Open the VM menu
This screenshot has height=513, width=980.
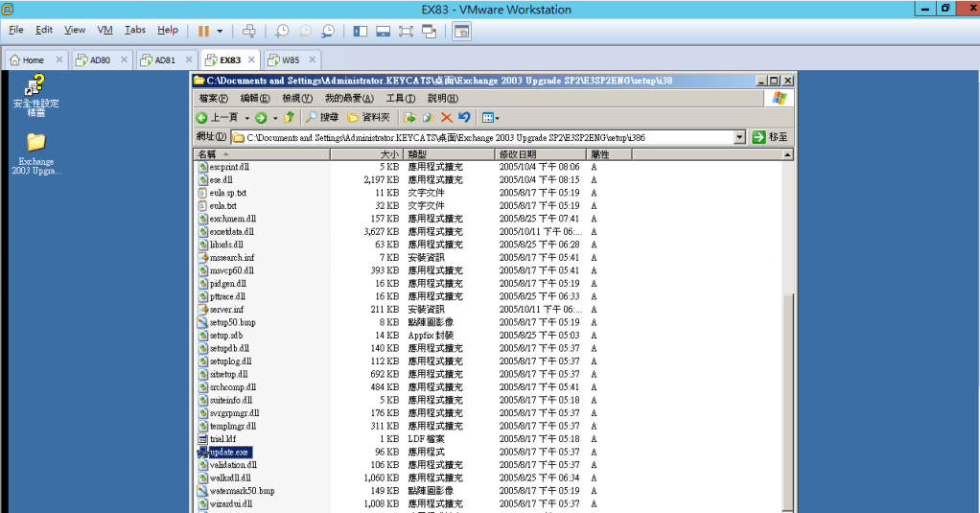point(105,30)
